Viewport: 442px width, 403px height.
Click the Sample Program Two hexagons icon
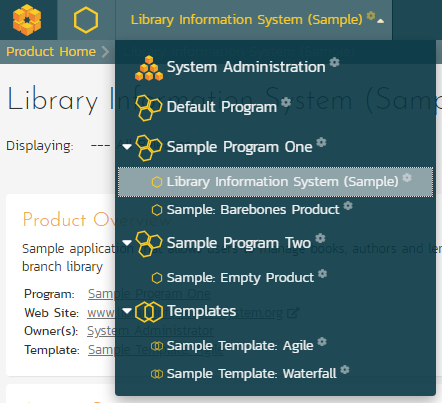(149, 244)
